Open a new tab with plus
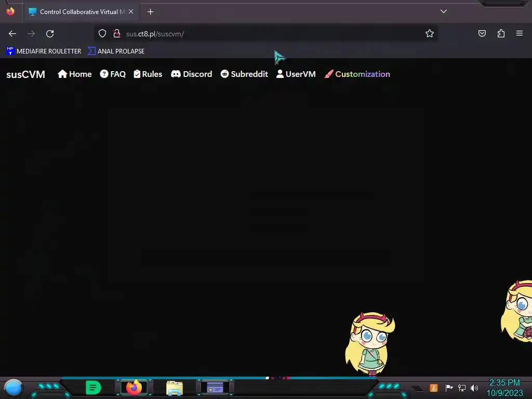 pos(150,12)
